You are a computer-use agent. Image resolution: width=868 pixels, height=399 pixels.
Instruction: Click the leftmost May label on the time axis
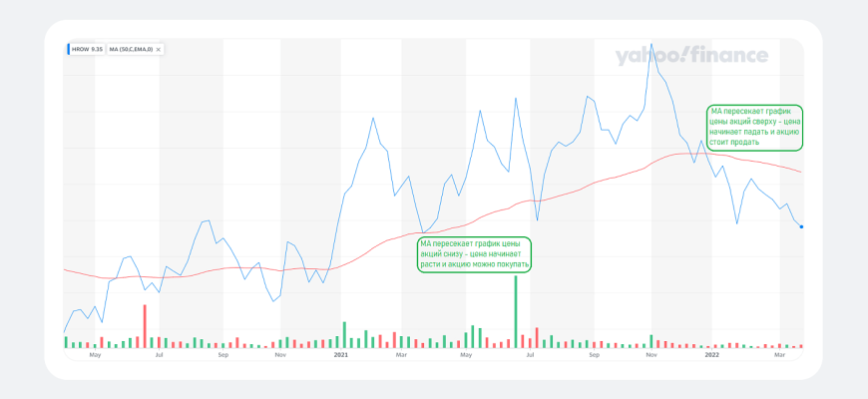(96, 354)
